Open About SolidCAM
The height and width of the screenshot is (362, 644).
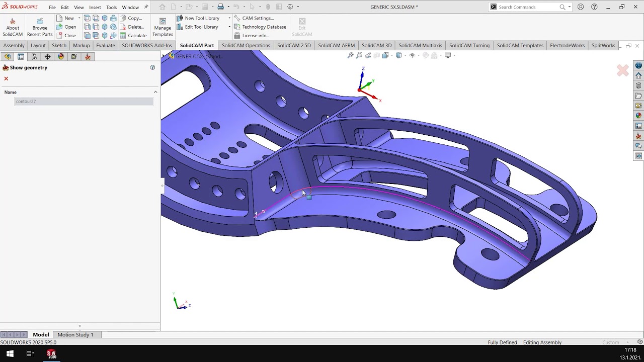[x=13, y=27]
